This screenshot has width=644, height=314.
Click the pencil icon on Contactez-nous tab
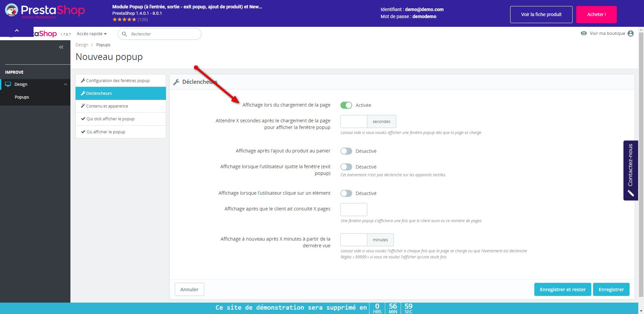coord(631,193)
